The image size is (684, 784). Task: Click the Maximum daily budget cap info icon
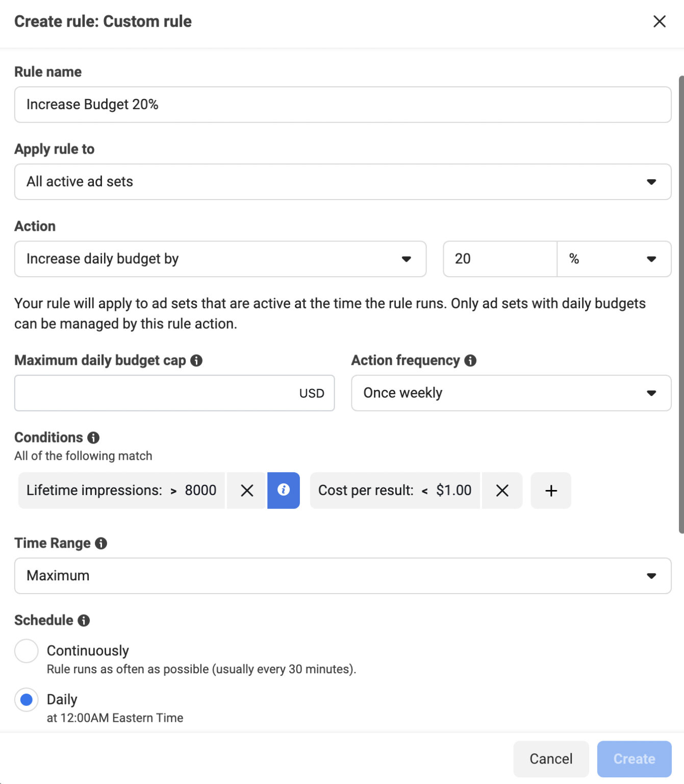pyautogui.click(x=196, y=361)
